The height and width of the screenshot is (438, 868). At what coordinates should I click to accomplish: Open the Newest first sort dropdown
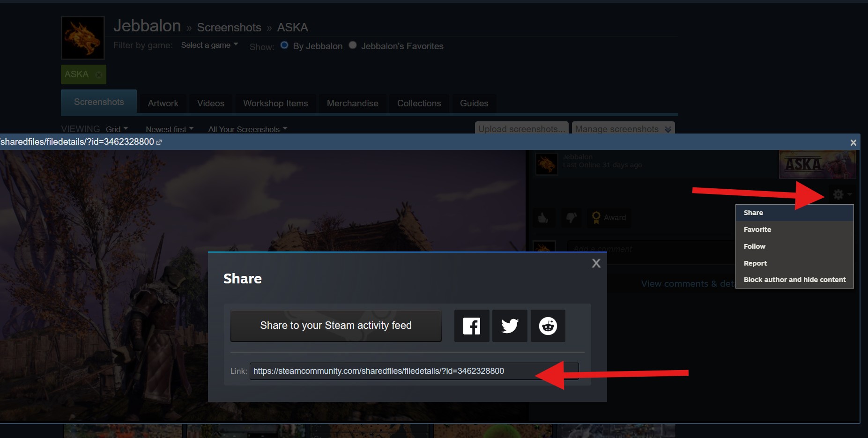(170, 129)
